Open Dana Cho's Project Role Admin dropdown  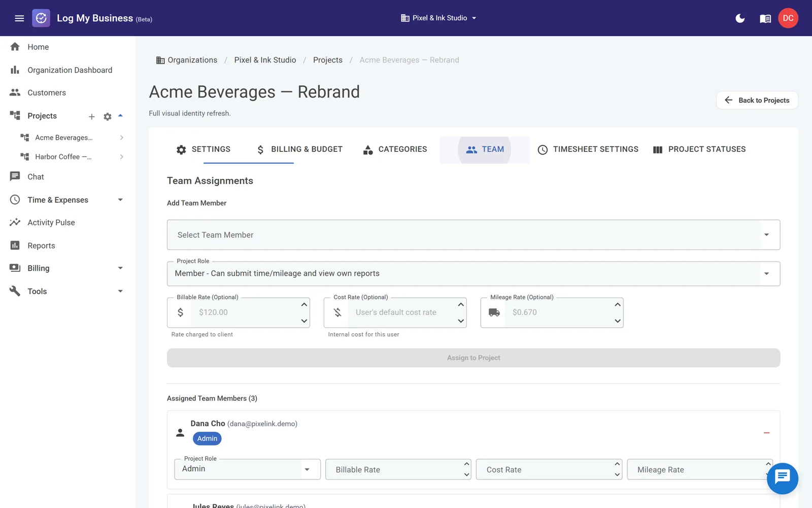tap(247, 469)
